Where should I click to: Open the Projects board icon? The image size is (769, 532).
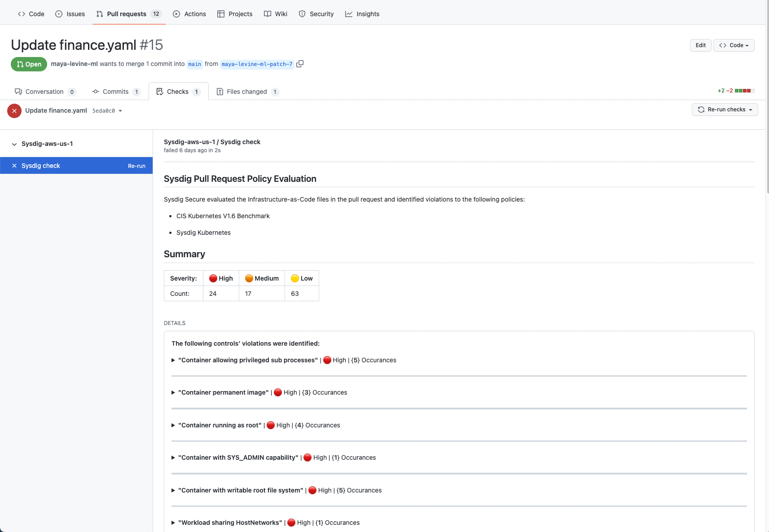tap(221, 14)
